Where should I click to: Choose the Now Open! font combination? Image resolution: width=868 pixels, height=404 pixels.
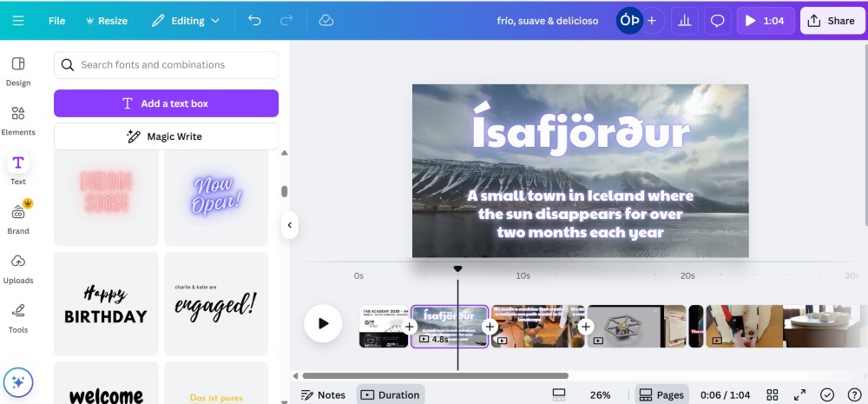point(216,198)
